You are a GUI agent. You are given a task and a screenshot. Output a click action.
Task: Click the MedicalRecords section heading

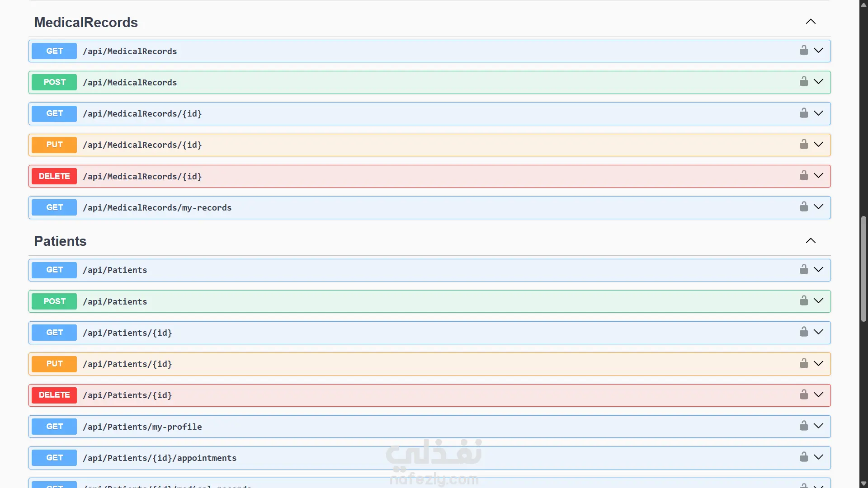[86, 23]
